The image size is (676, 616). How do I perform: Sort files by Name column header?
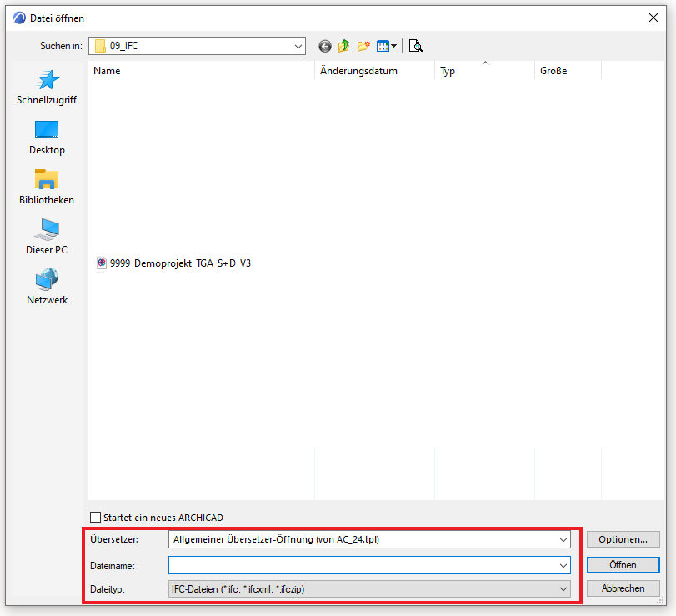pos(107,71)
